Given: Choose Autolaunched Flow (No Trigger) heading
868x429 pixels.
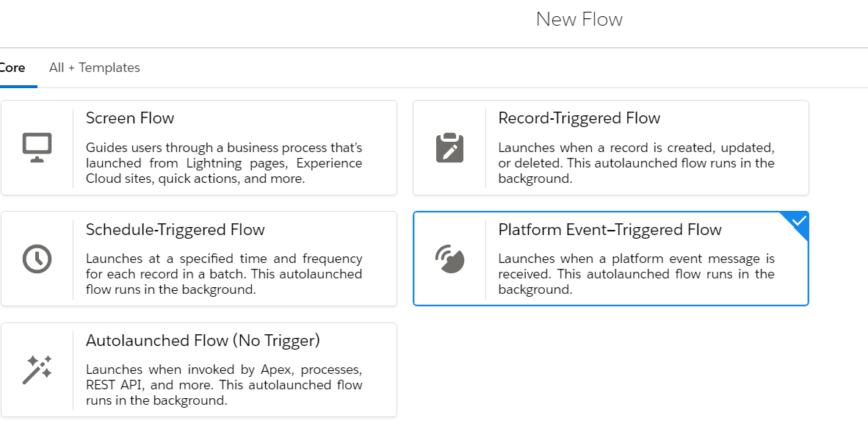Looking at the screenshot, I should coord(203,340).
